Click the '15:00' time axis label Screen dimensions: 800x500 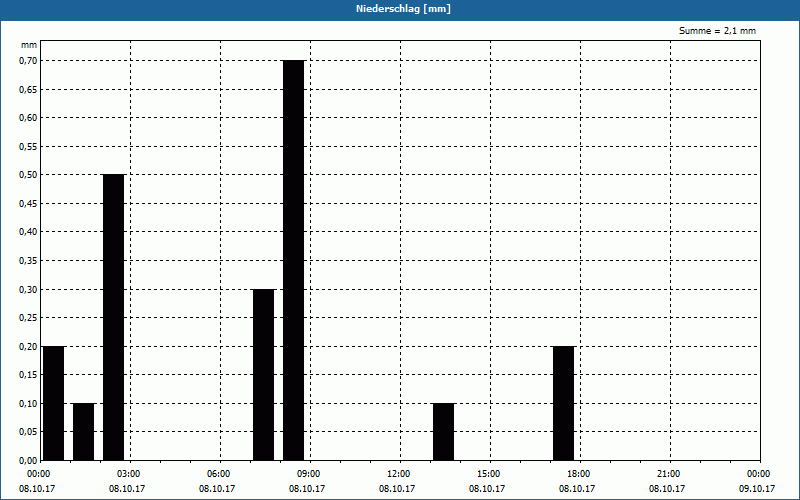[488, 474]
